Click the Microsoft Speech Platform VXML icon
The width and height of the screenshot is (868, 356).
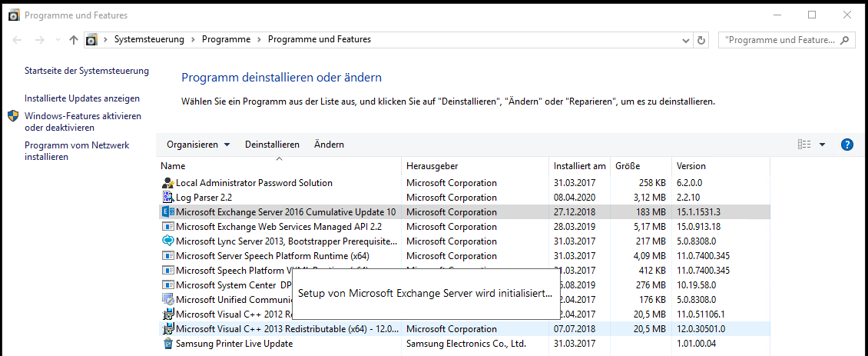tap(168, 271)
